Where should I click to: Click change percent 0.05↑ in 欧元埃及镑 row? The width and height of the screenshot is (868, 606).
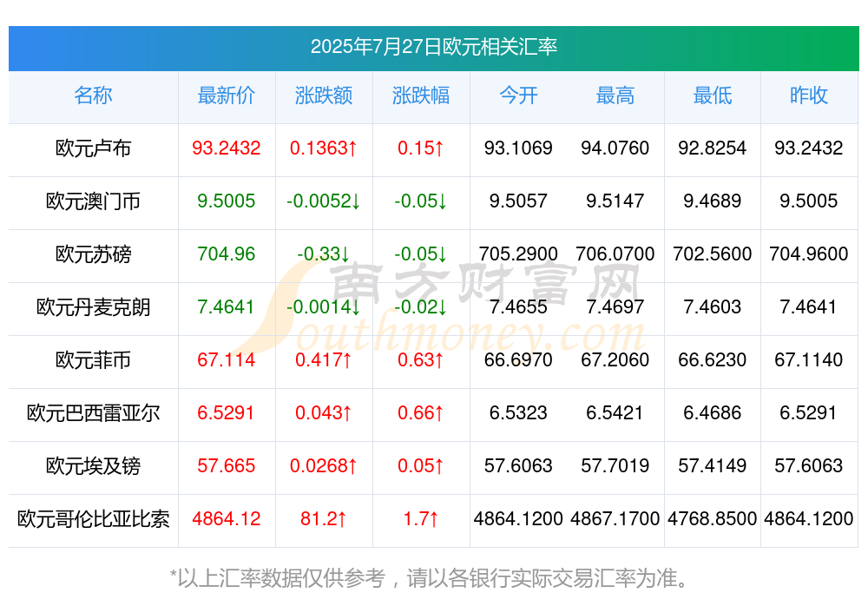(421, 466)
